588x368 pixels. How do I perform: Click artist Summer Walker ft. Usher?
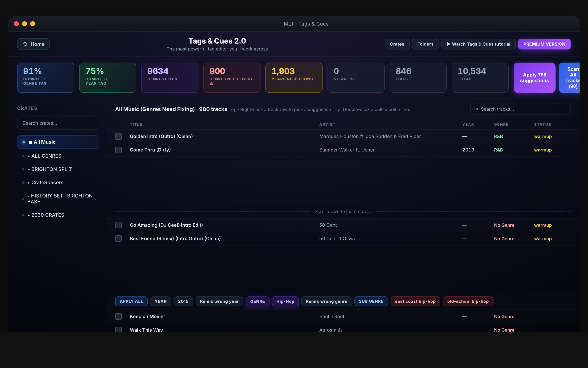click(347, 150)
